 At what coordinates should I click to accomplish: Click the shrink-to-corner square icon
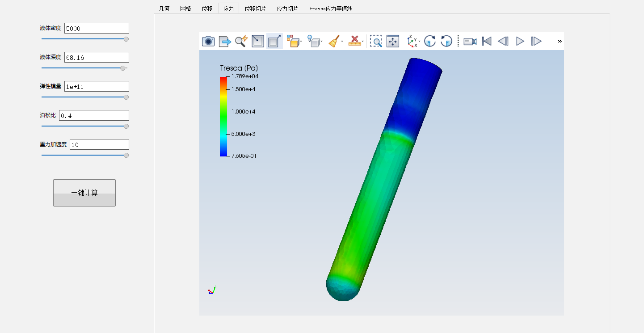coord(258,41)
